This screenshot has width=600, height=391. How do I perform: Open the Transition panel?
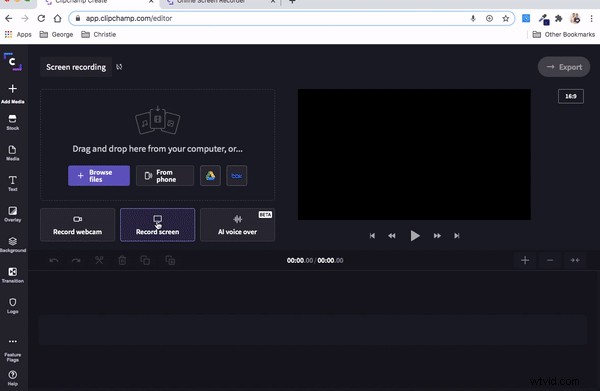point(13,275)
